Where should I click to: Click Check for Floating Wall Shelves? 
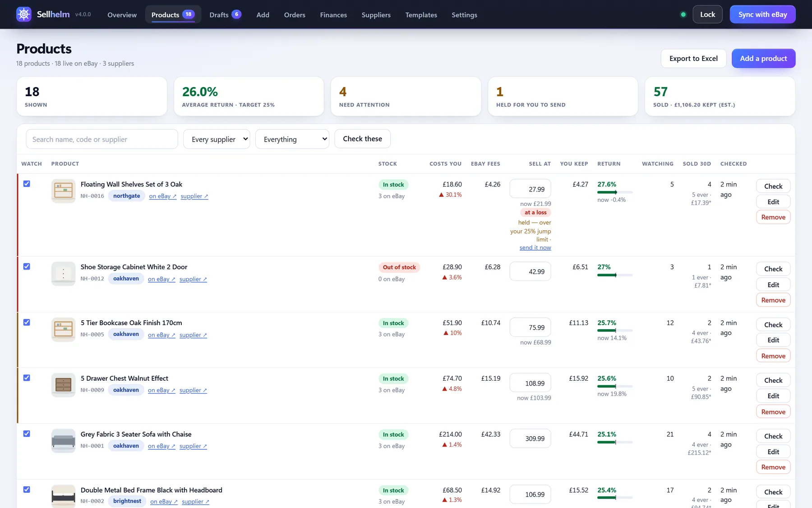pos(773,186)
